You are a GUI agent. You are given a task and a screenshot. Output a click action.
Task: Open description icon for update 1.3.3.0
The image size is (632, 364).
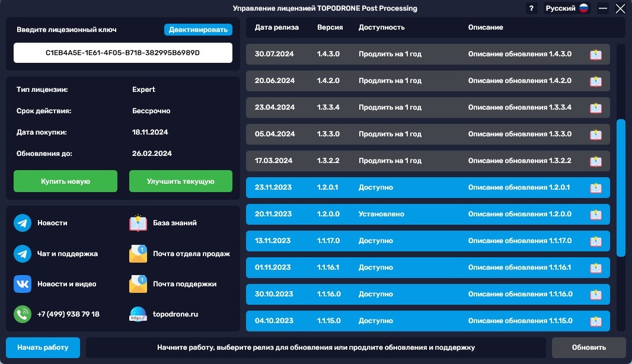coord(595,134)
